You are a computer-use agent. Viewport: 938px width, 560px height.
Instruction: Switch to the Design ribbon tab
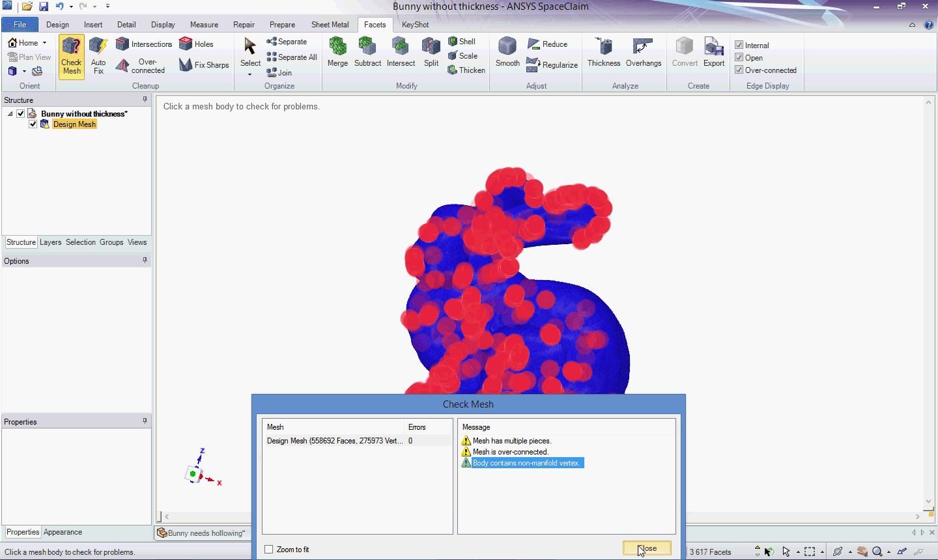[x=57, y=25]
